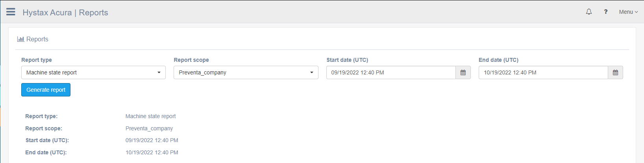Click the Machine state report value in the summary
This screenshot has width=644, height=163.
(x=150, y=116)
